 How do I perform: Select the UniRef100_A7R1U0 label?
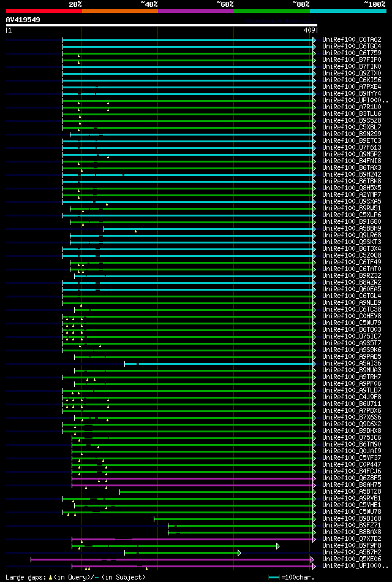click(352, 107)
